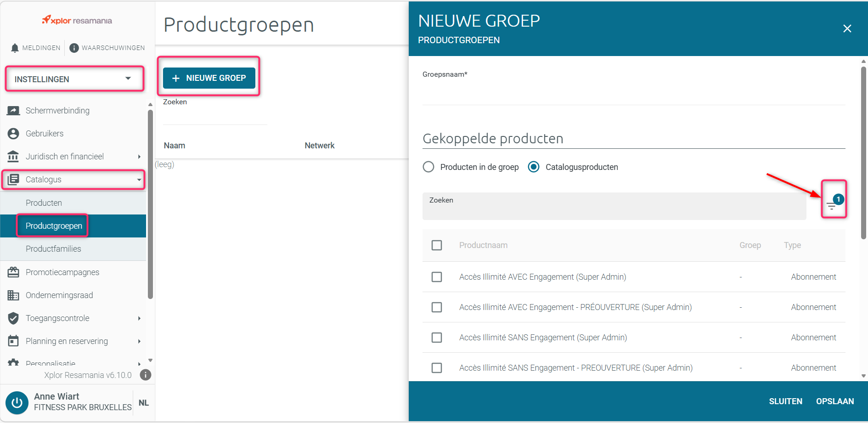This screenshot has height=423, width=868.
Task: Click the Schermverbinding screen-share icon
Action: [13, 111]
